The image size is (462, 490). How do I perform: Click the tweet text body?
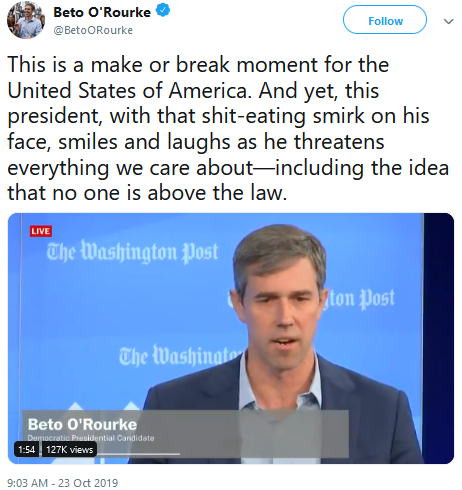[x=228, y=129]
